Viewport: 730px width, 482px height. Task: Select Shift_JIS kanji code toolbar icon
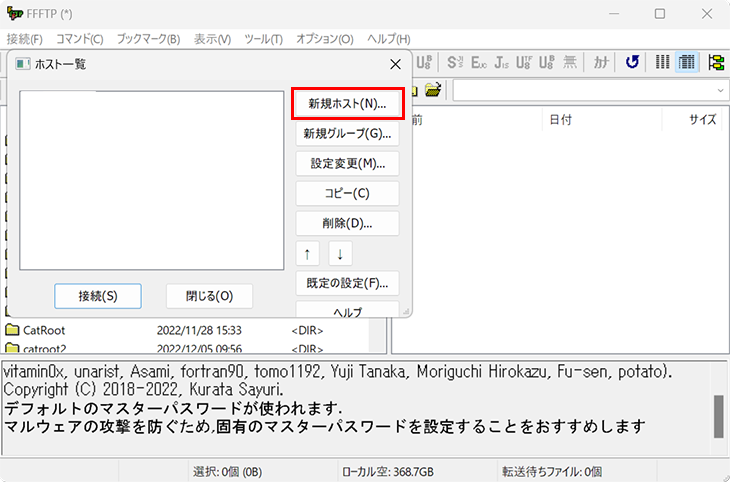(455, 62)
